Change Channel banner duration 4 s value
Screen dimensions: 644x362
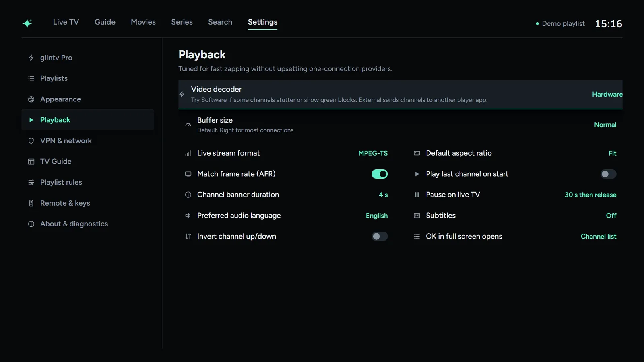coord(383,195)
